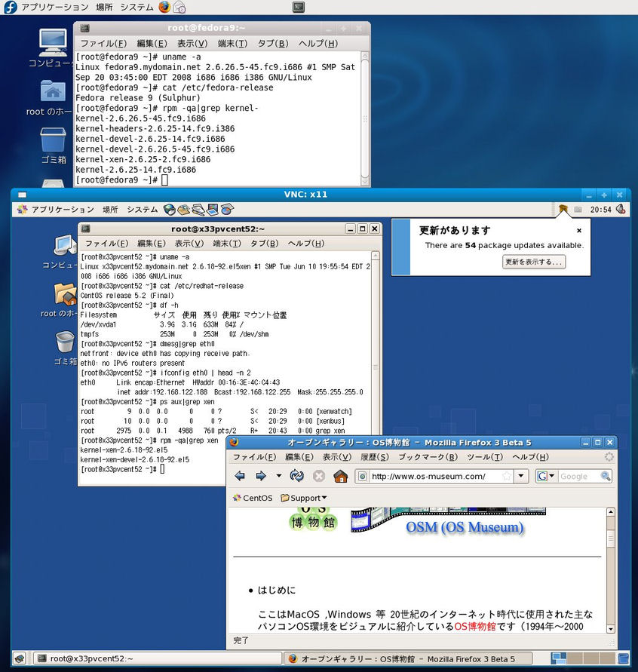The width and height of the screenshot is (638, 672).
Task: Open the システム menu in the Fedora top panel
Action: coord(136,7)
